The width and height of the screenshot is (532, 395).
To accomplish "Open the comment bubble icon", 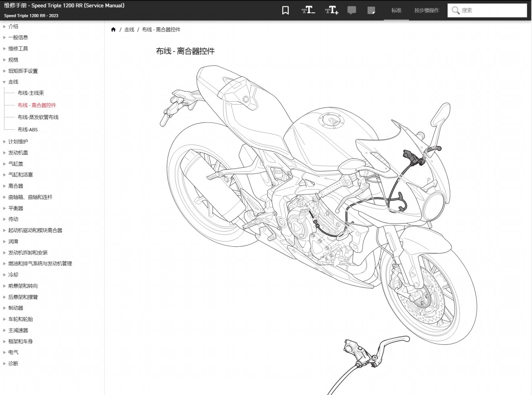I will coord(352,10).
